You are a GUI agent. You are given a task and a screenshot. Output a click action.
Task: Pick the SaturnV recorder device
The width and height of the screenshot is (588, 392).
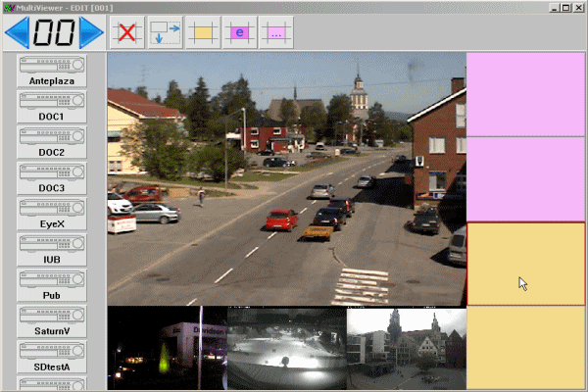tap(52, 321)
